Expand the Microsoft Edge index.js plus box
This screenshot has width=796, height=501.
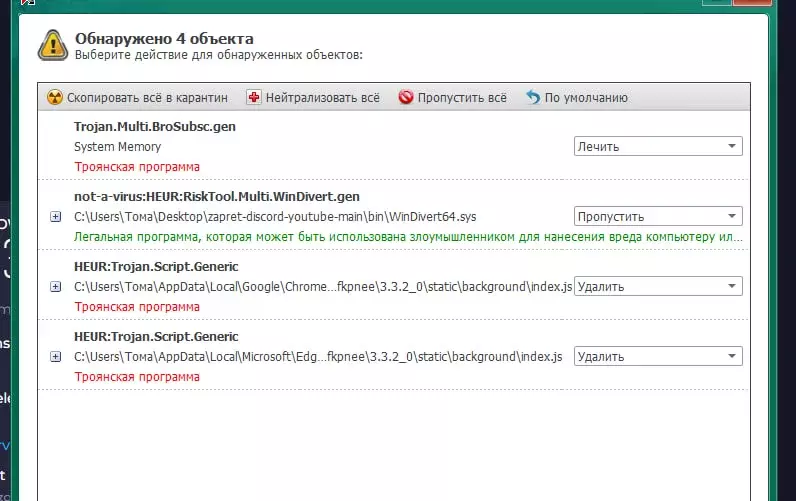pos(56,357)
